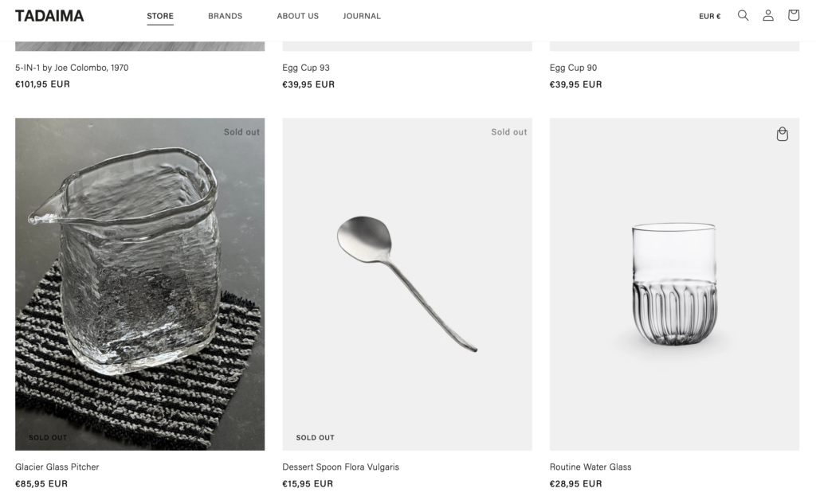This screenshot has height=504, width=816.
Task: Click the Glacier Glass Pitcher title
Action: 57,467
